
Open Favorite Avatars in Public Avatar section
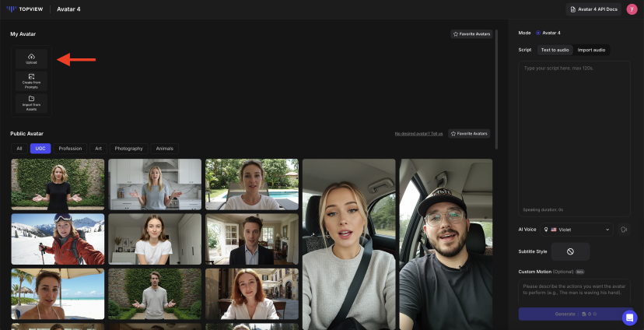coord(469,133)
